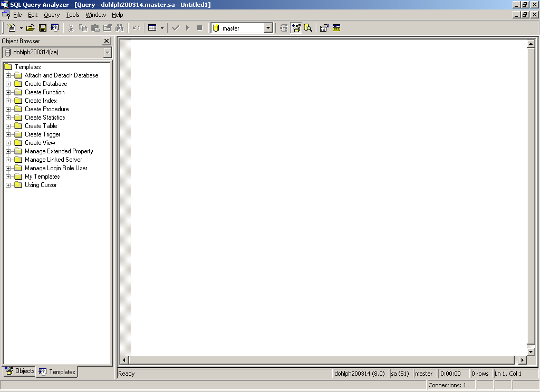The height and width of the screenshot is (392, 540).
Task: Click the Object Search magnifier icon
Action: click(308, 28)
